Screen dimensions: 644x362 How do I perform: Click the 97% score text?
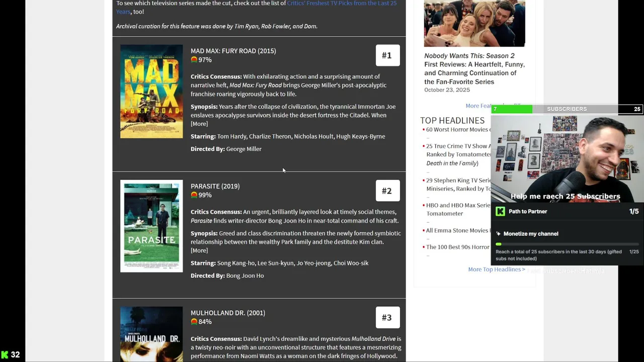[205, 60]
